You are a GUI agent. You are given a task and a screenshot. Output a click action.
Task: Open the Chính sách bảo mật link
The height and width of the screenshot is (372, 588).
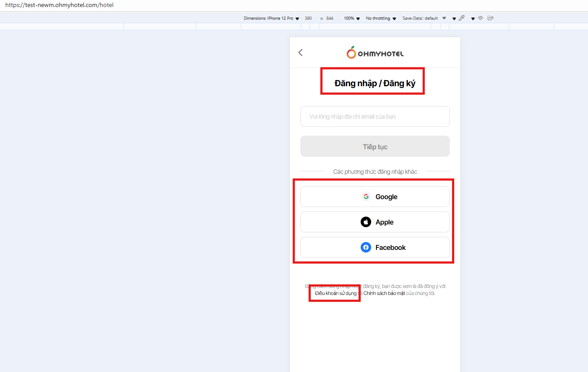tap(384, 293)
